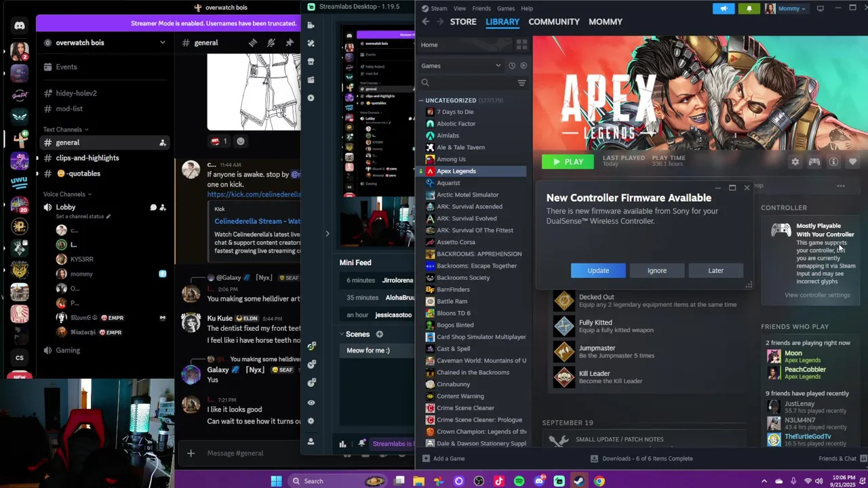Show recent games clock filter
Screen dimensions: 868x488
[512, 66]
